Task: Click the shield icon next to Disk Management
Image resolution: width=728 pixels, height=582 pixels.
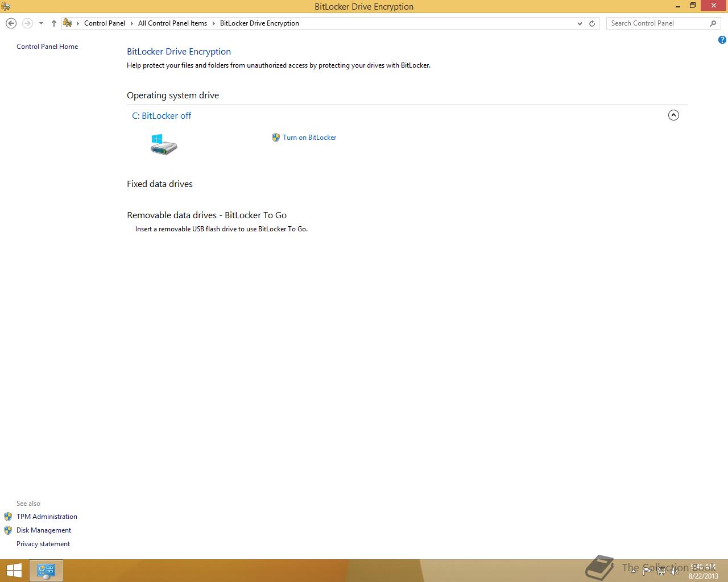Action: (8, 530)
